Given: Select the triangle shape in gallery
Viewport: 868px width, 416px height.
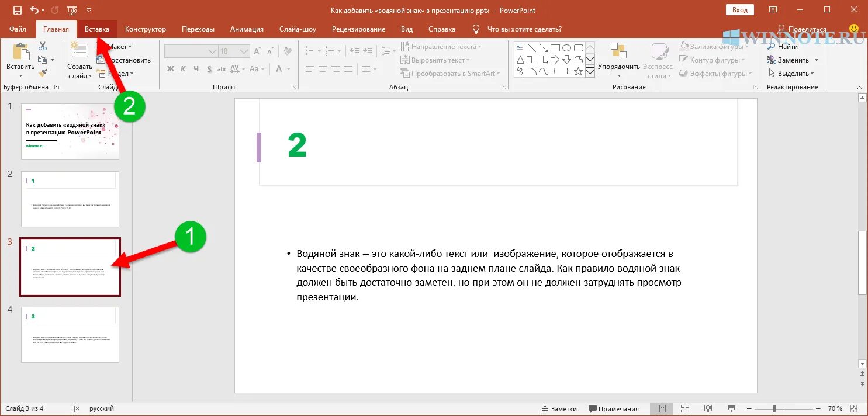Looking at the screenshot, I should [x=520, y=60].
